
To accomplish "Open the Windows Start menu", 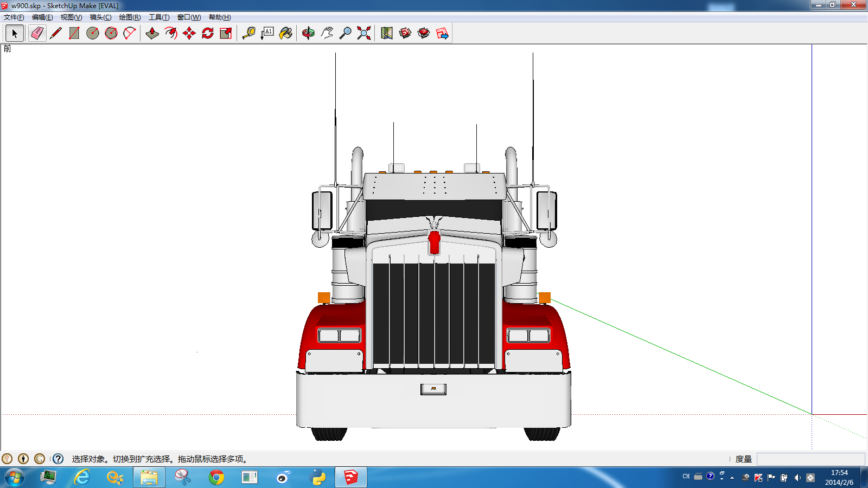I will [15, 477].
